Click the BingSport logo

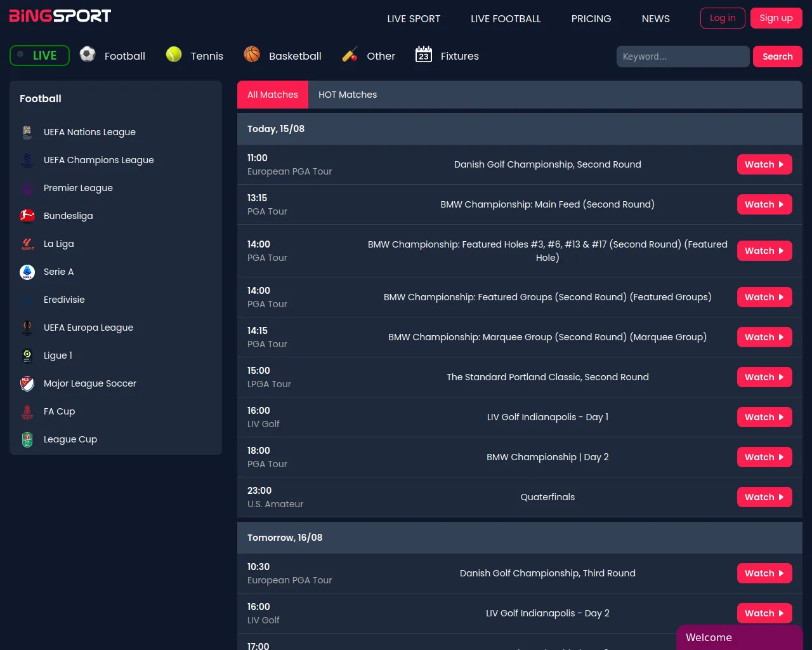point(60,16)
